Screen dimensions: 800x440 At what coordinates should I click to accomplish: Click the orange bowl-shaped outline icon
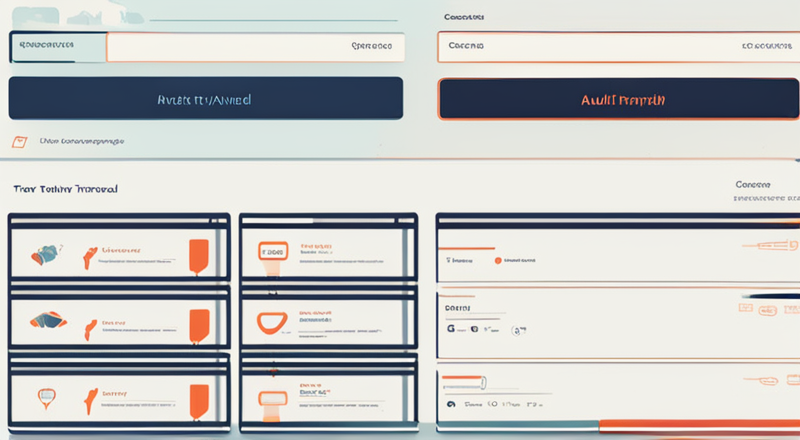[272, 324]
